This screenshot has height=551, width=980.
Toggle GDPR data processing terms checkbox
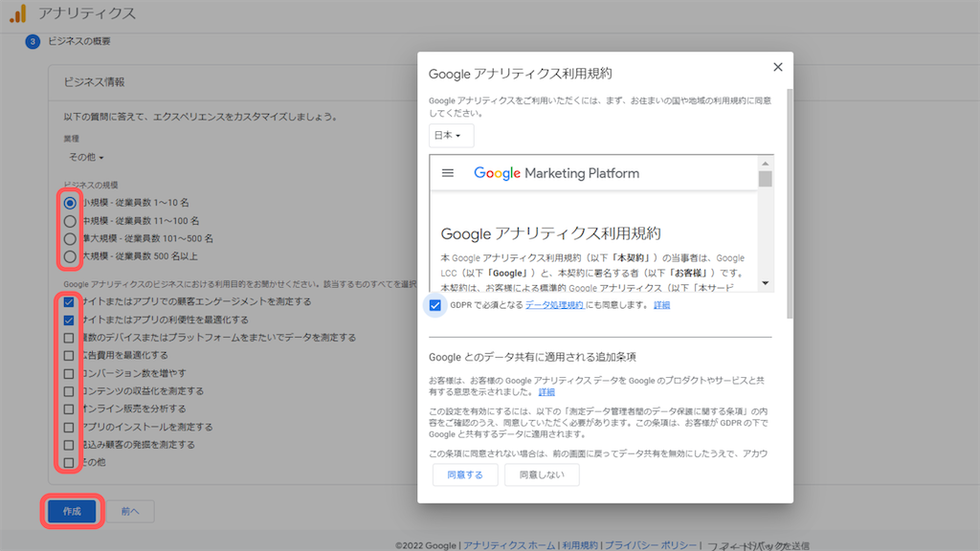tap(435, 305)
